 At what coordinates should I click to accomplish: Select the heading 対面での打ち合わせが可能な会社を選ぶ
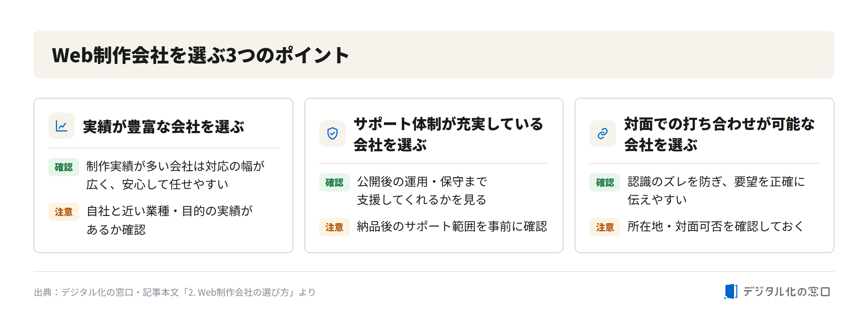719,134
